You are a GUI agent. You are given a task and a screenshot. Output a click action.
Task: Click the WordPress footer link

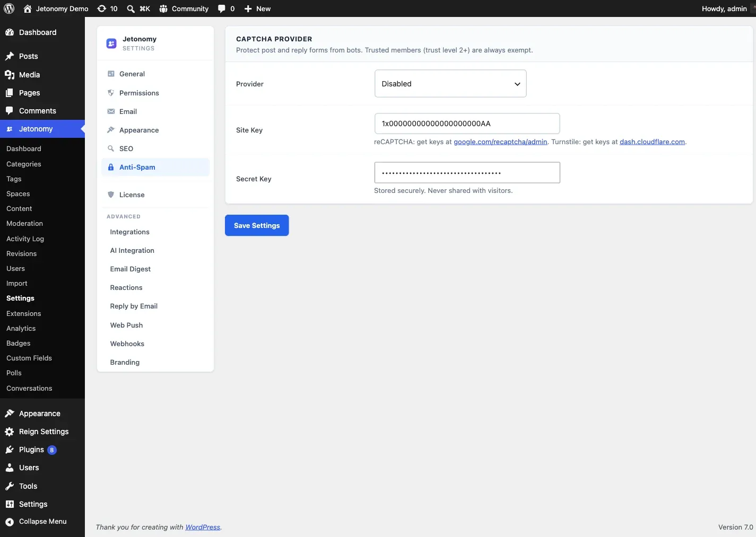[x=203, y=527]
